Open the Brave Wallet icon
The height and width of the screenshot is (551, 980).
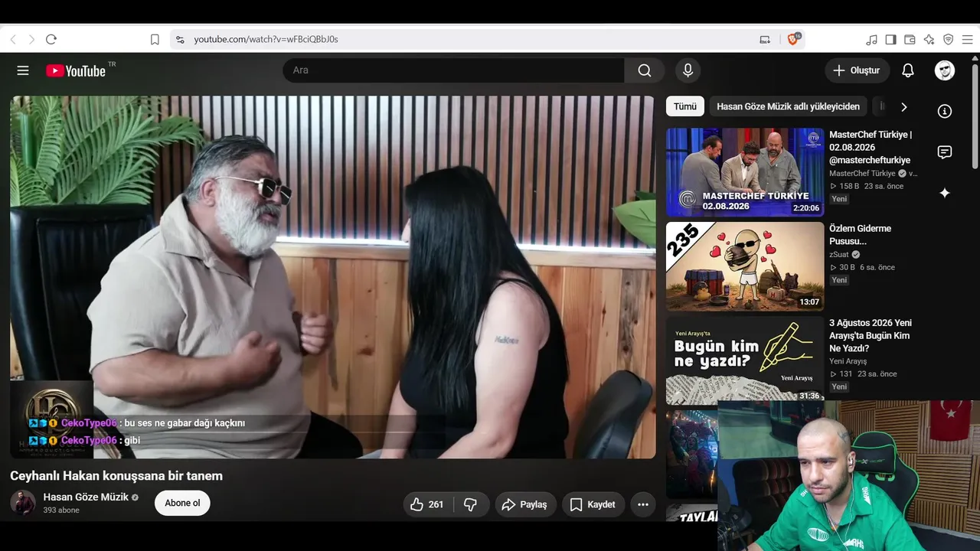point(910,39)
